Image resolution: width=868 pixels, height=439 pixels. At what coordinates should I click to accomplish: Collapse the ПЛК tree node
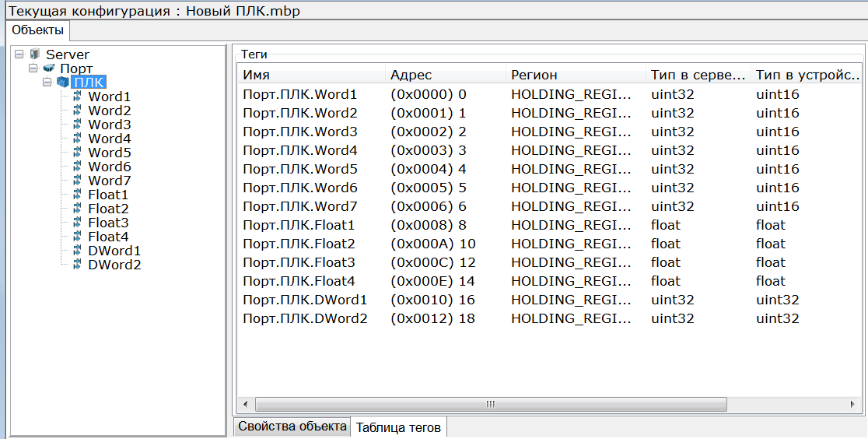click(x=47, y=83)
